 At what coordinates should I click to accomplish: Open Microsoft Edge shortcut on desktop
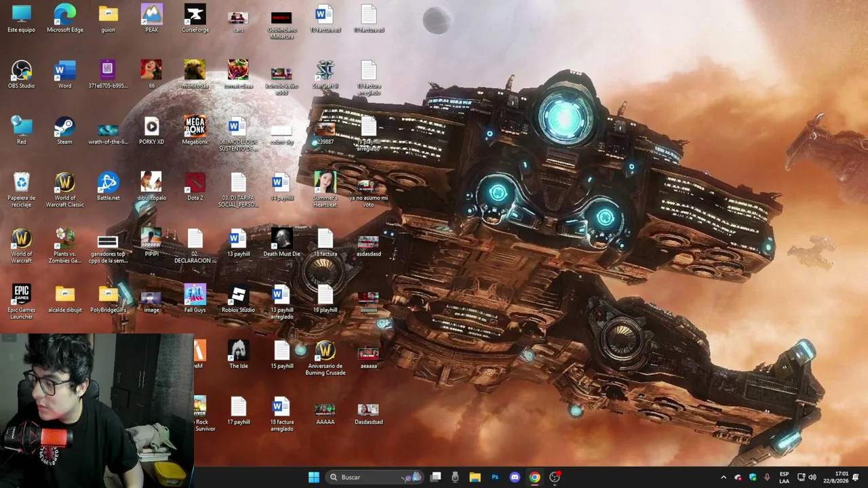(65, 19)
